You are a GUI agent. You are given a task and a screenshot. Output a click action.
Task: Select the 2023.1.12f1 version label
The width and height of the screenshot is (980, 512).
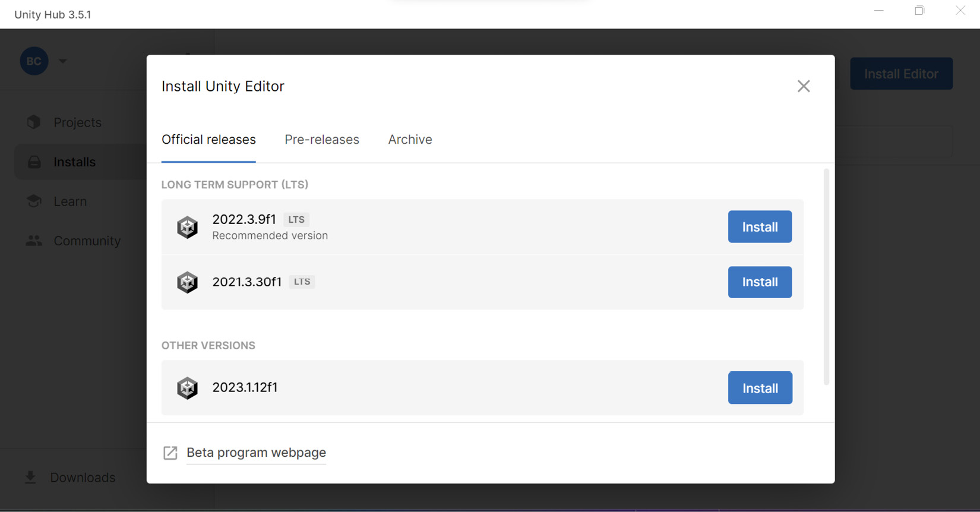coord(245,387)
